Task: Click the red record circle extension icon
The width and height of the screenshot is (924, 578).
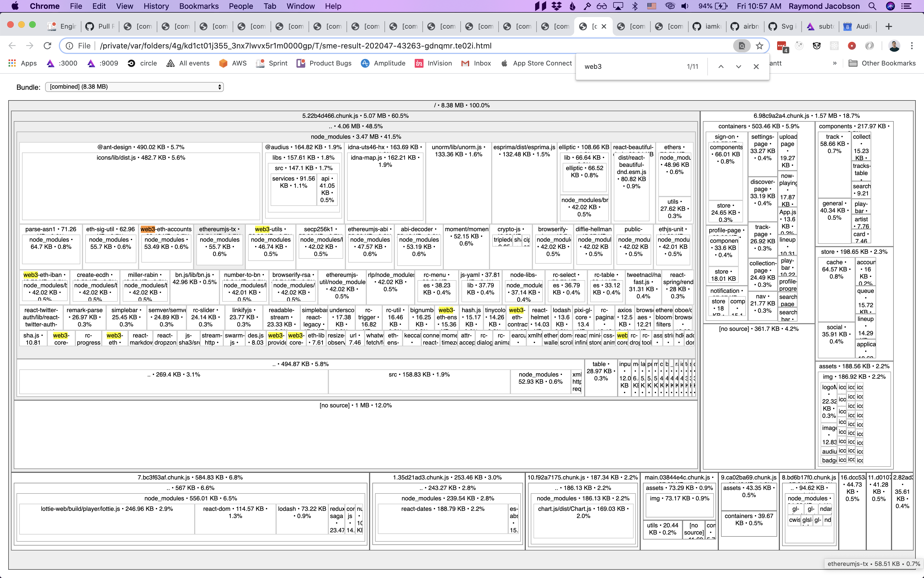Action: point(852,46)
